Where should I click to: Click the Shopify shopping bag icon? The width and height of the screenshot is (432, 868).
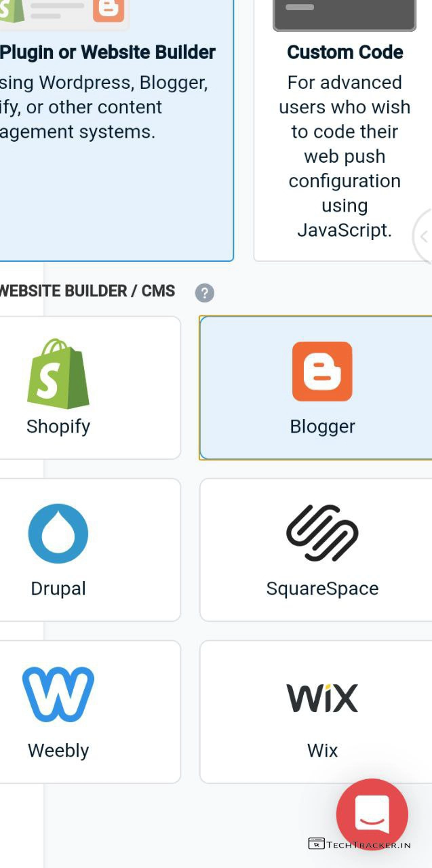coord(58,374)
